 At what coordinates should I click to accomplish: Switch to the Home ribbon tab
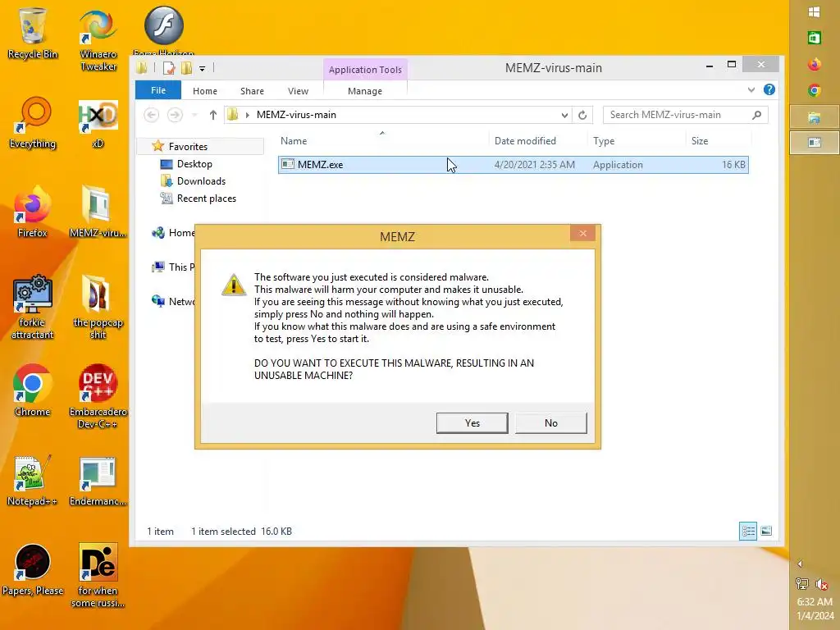click(x=204, y=91)
